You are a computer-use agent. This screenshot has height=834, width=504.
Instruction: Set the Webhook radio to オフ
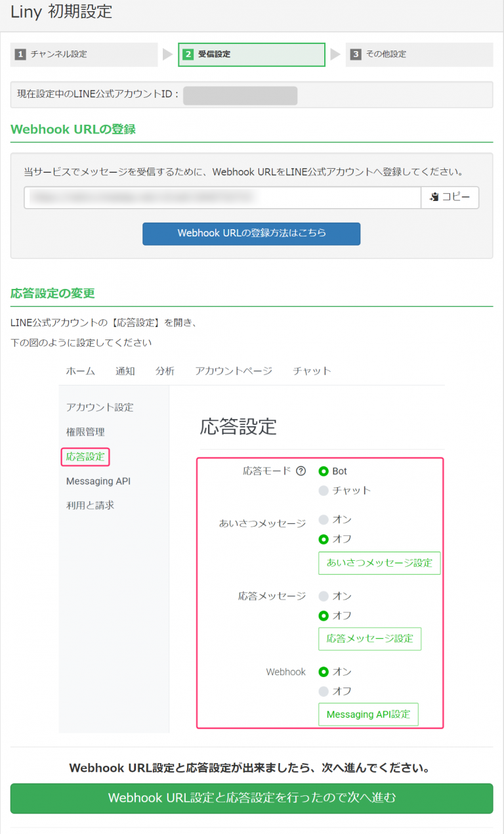point(324,691)
